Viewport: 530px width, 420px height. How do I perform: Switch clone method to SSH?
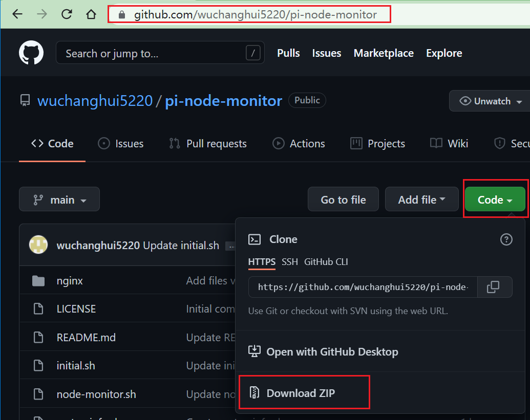point(290,261)
